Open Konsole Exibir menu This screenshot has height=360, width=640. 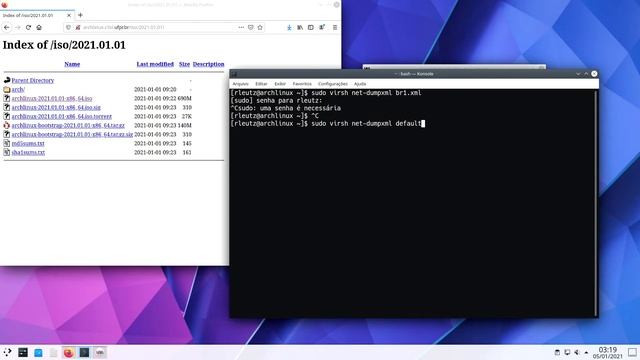280,84
